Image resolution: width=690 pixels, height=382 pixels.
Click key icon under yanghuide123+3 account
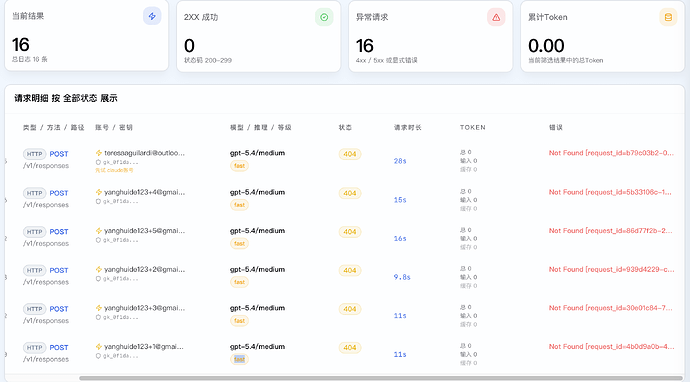pyautogui.click(x=98, y=317)
